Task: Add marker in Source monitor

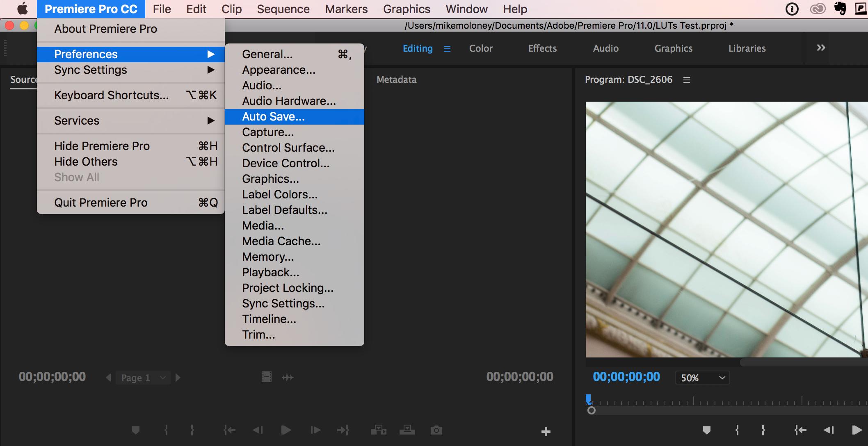Action: coord(136,430)
